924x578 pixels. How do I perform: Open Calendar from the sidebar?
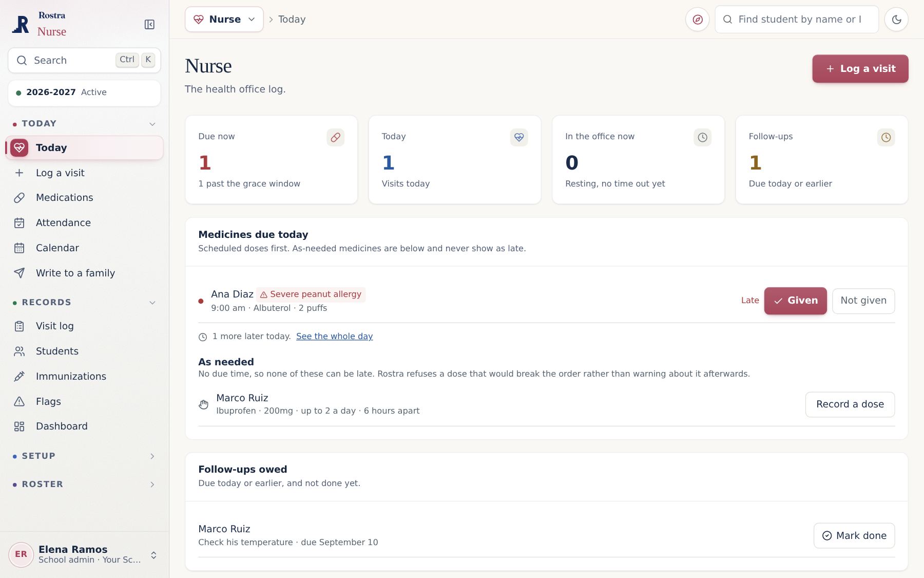tap(84, 248)
